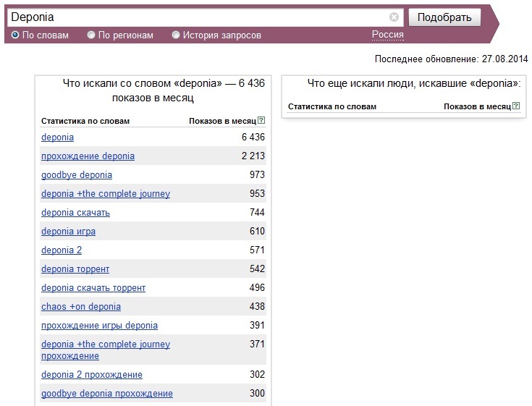Select the 'История запросов' radio button
Viewport: 532px width, 406px height.
[x=175, y=35]
